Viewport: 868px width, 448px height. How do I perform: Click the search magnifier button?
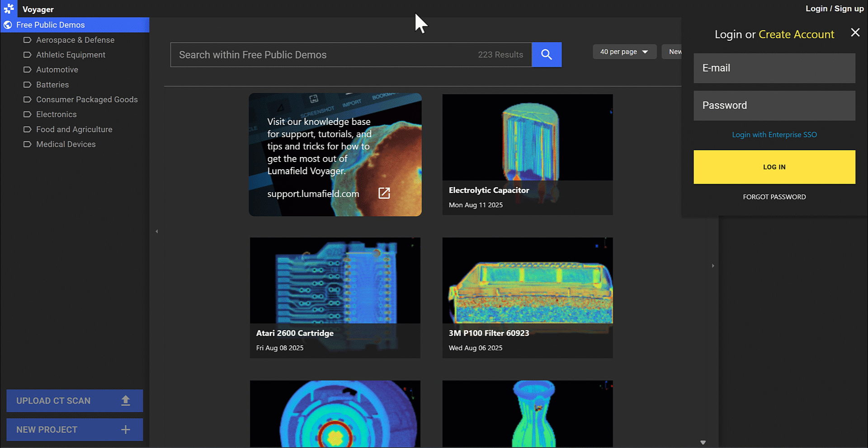(547, 55)
